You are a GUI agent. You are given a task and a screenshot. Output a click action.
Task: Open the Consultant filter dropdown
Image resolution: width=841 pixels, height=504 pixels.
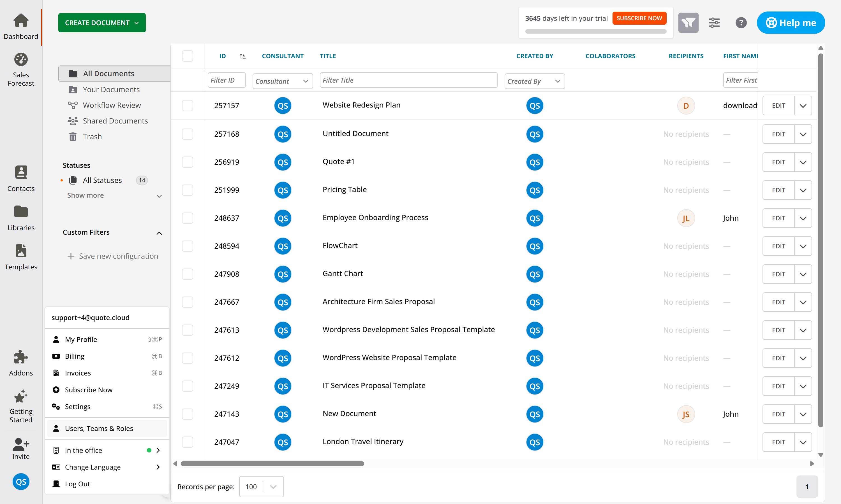tap(282, 81)
